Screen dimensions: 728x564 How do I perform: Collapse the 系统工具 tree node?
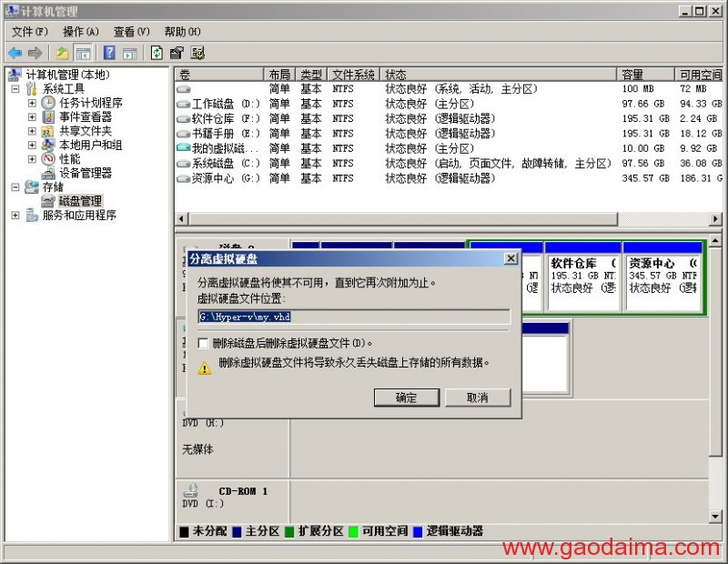click(15, 88)
